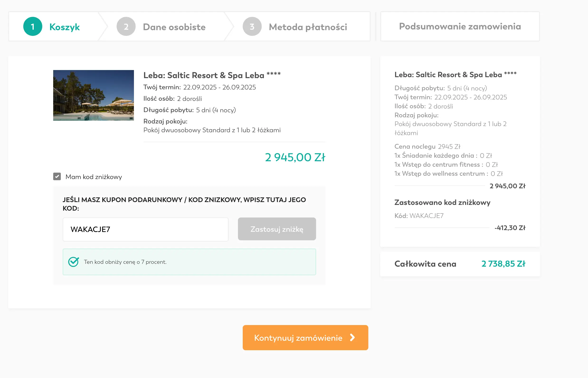Viewport: 588px width, 378px height.
Task: Uncheck the Mam kod zniżkowy checkbox
Action: pyautogui.click(x=57, y=176)
